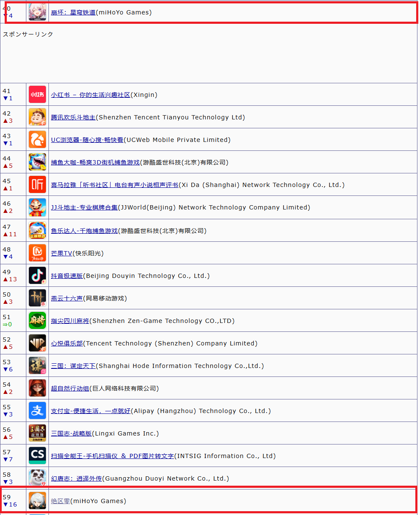420x515 pixels.
Task: Click the 扫描全能王 CS app icon
Action: tap(37, 456)
